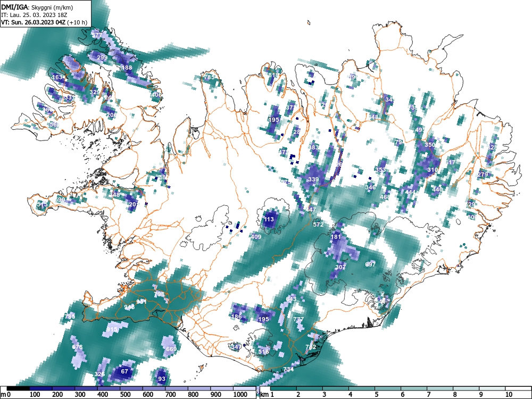Select the low visibility value 67
532x399 pixels.
[x=124, y=371]
